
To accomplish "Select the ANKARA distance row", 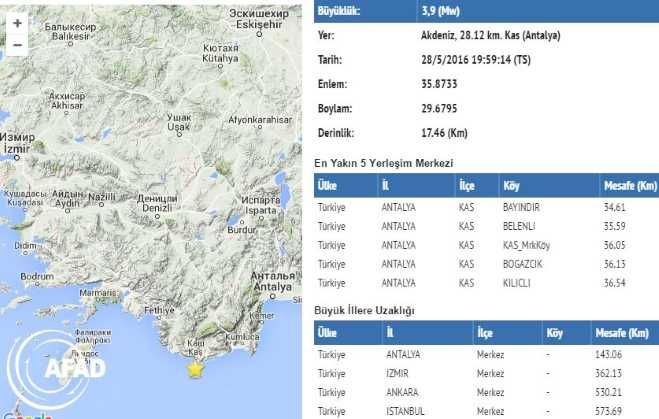I will tap(486, 392).
